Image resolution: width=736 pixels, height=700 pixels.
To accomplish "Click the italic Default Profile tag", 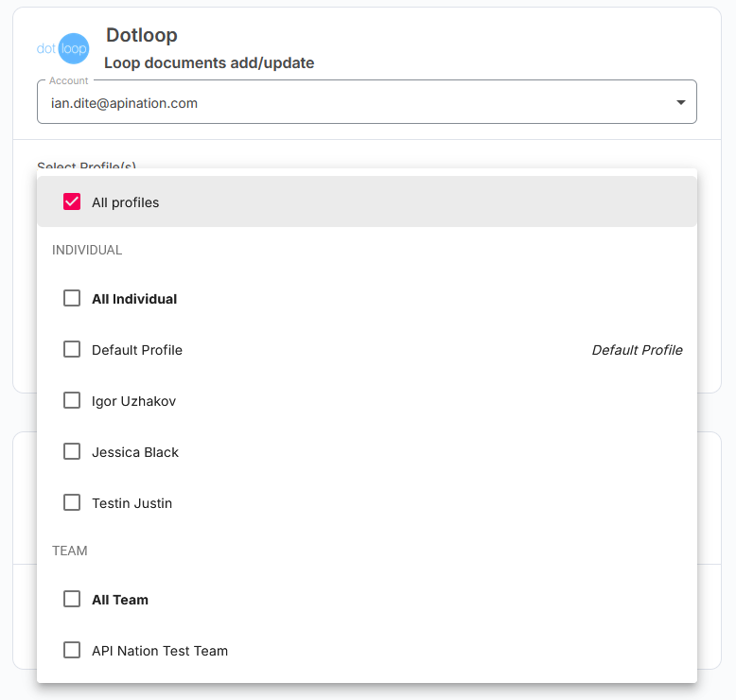I will [637, 350].
